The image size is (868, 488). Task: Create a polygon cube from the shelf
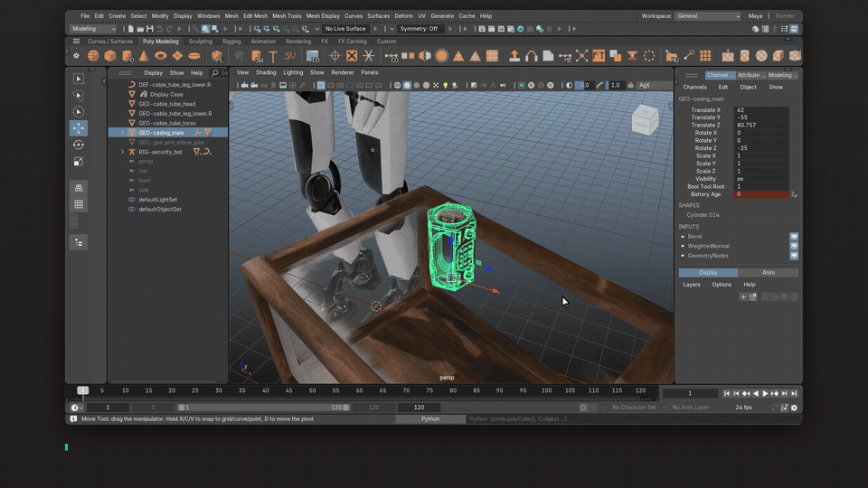pyautogui.click(x=110, y=56)
